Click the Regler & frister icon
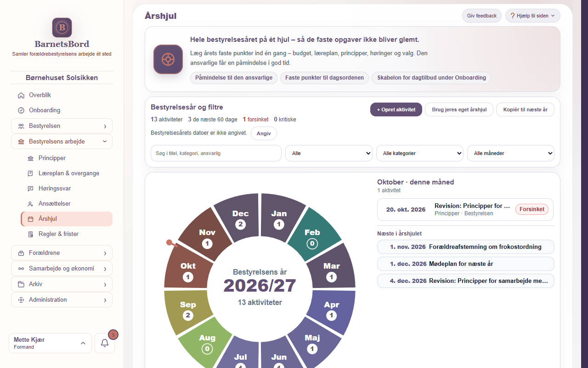This screenshot has height=368, width=588. click(x=30, y=234)
